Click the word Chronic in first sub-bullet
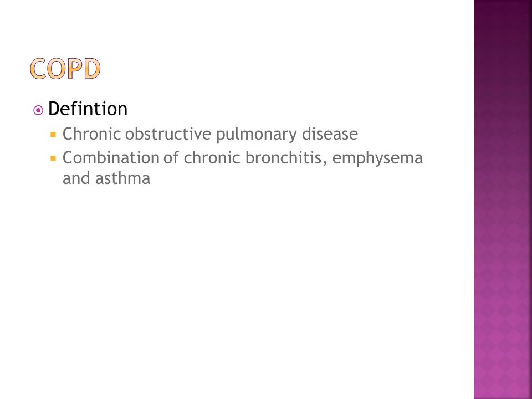 coord(92,134)
